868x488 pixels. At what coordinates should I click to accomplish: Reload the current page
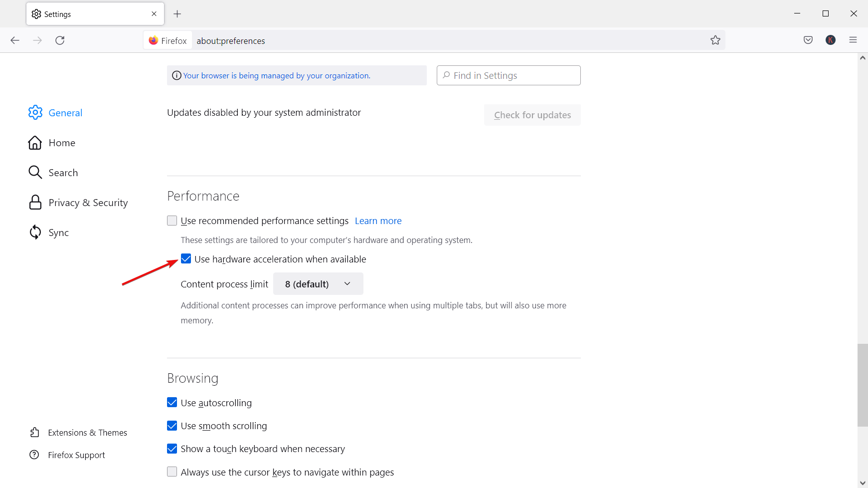coord(60,40)
